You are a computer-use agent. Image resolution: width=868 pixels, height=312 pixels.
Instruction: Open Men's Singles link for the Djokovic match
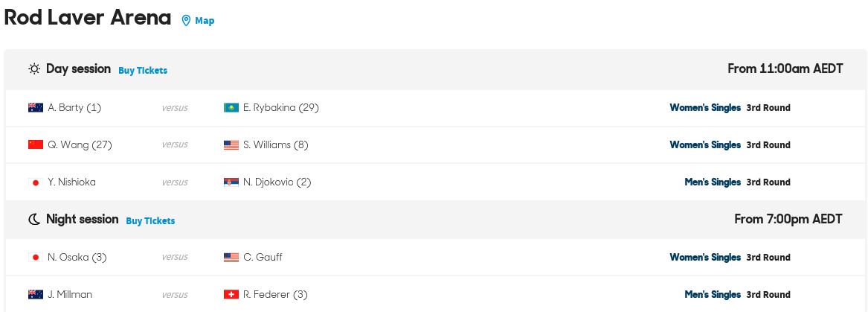pyautogui.click(x=713, y=182)
